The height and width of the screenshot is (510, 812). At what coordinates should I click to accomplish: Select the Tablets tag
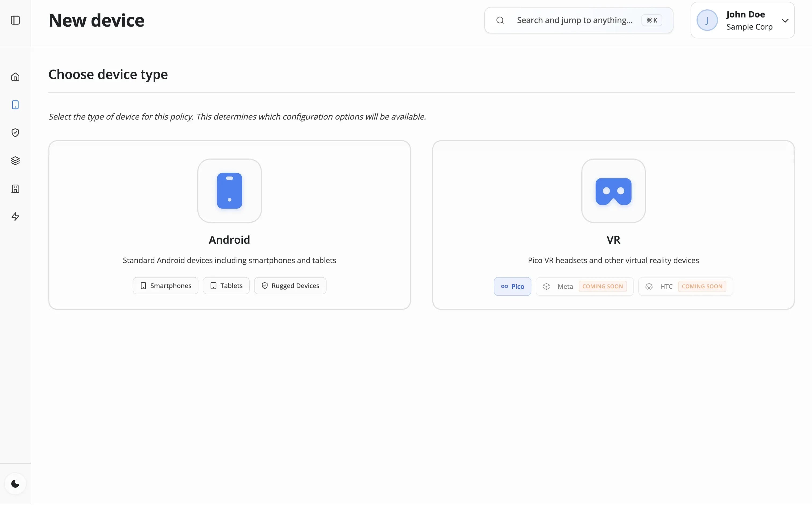pyautogui.click(x=226, y=286)
